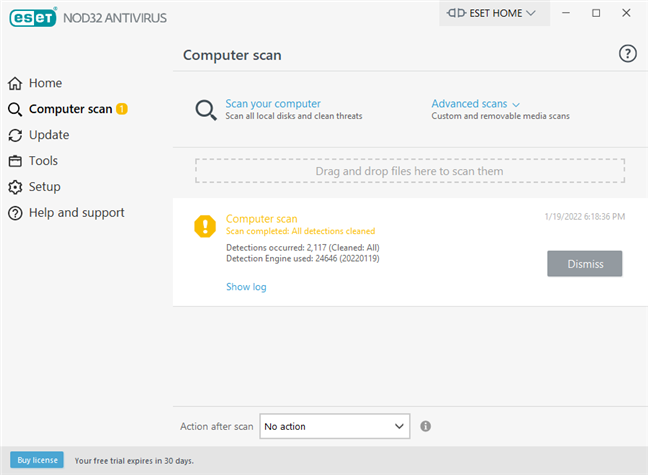Screen dimensions: 648x475
Task: Open the Tools section
Action: point(43,161)
